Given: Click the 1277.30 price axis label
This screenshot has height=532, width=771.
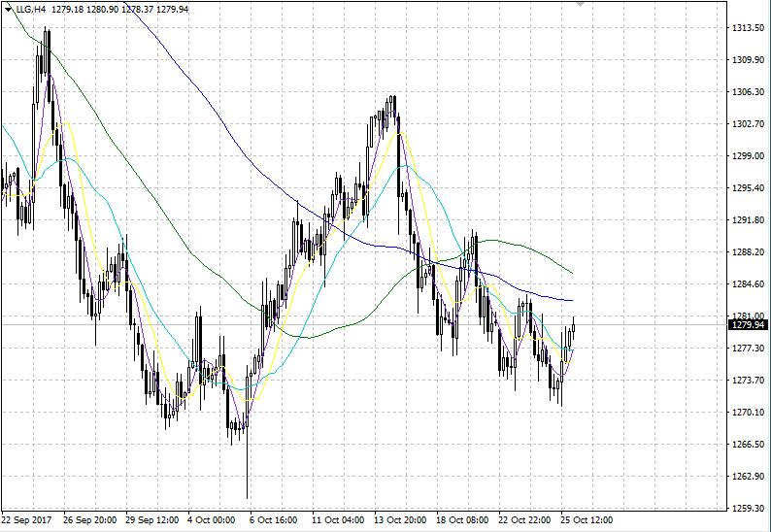Looking at the screenshot, I should [748, 349].
